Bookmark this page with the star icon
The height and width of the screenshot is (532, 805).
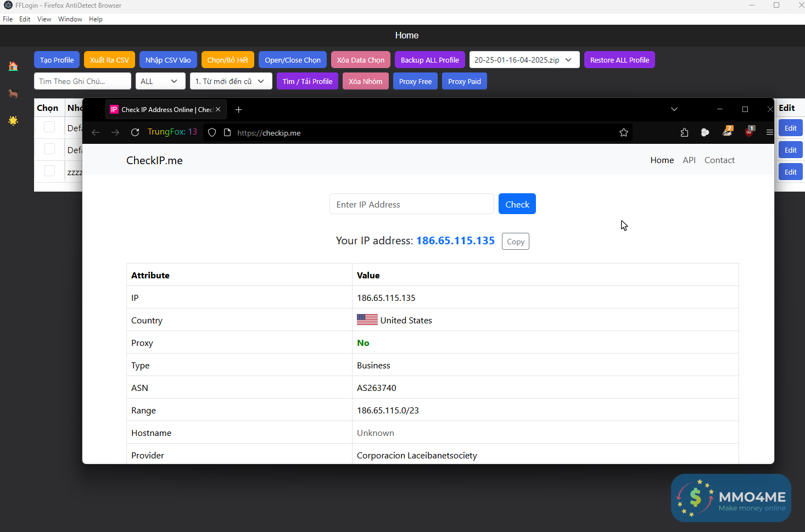pos(624,132)
